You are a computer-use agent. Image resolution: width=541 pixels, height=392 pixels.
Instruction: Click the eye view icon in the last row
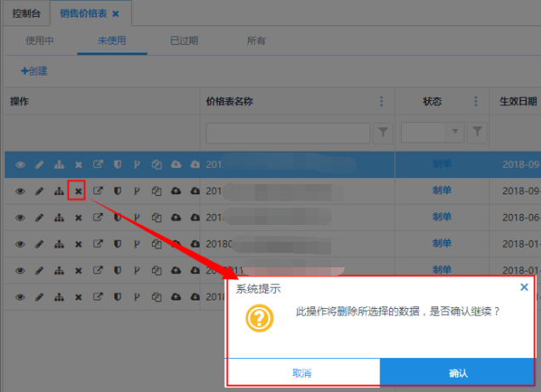coord(20,296)
